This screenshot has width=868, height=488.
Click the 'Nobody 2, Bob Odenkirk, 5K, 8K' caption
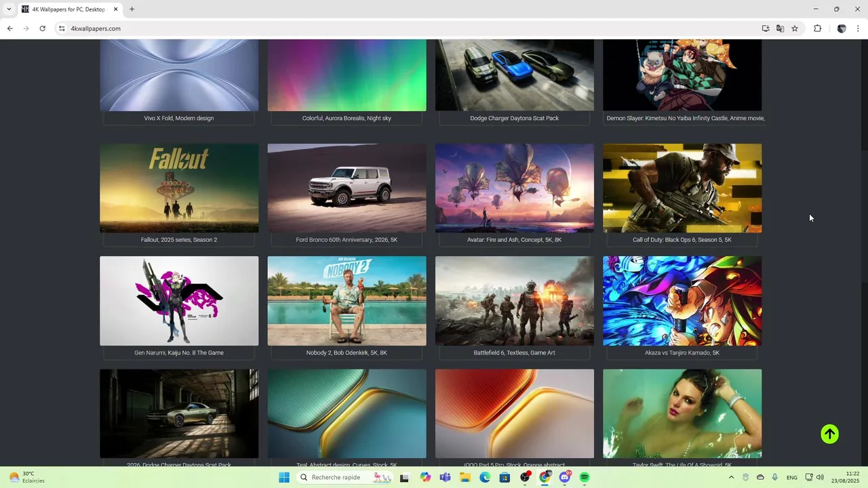click(x=347, y=352)
